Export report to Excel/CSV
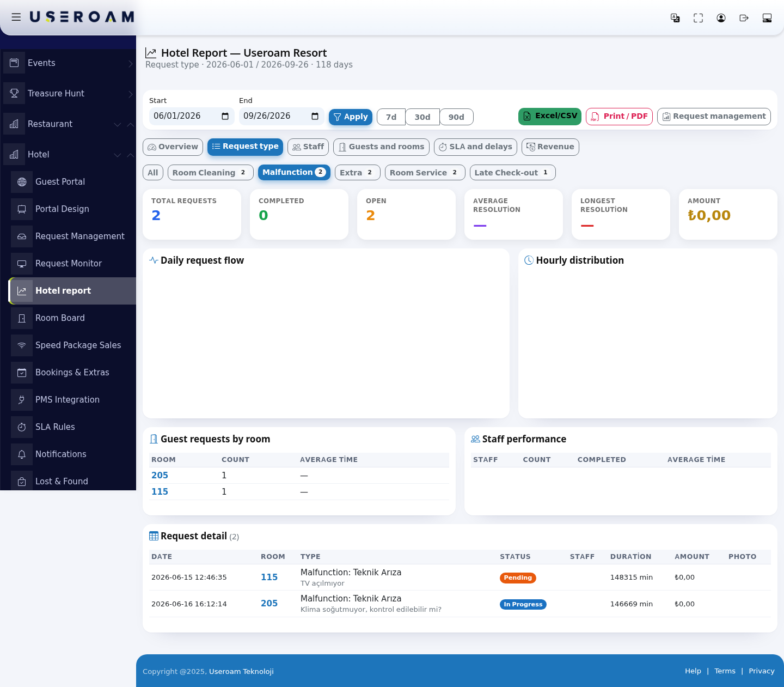This screenshot has width=784, height=687. [x=550, y=117]
